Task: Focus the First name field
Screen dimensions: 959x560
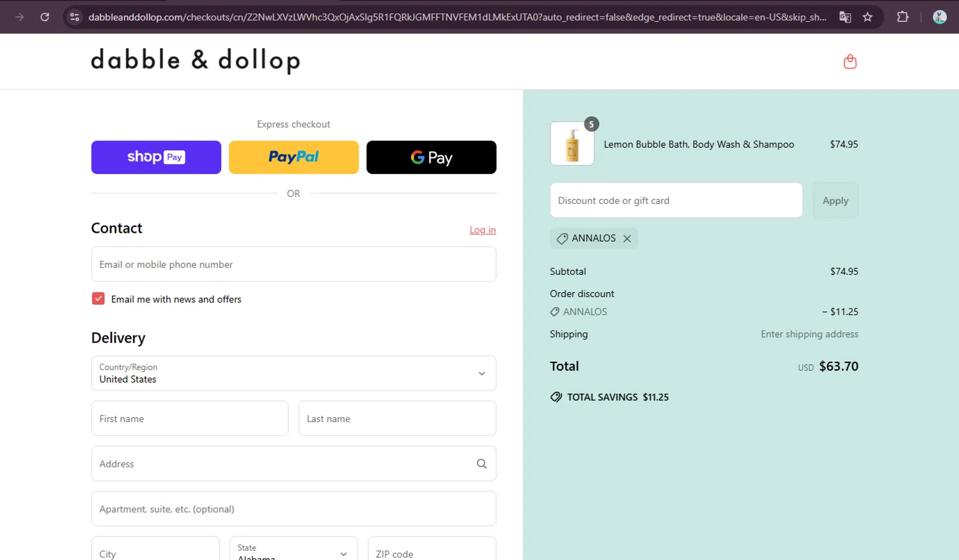Action: point(190,419)
